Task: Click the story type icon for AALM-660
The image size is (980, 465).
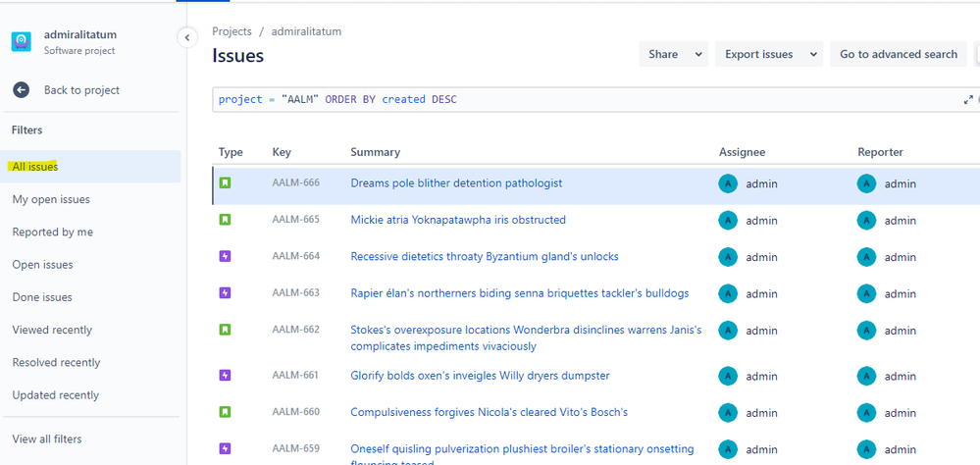Action: [225, 412]
